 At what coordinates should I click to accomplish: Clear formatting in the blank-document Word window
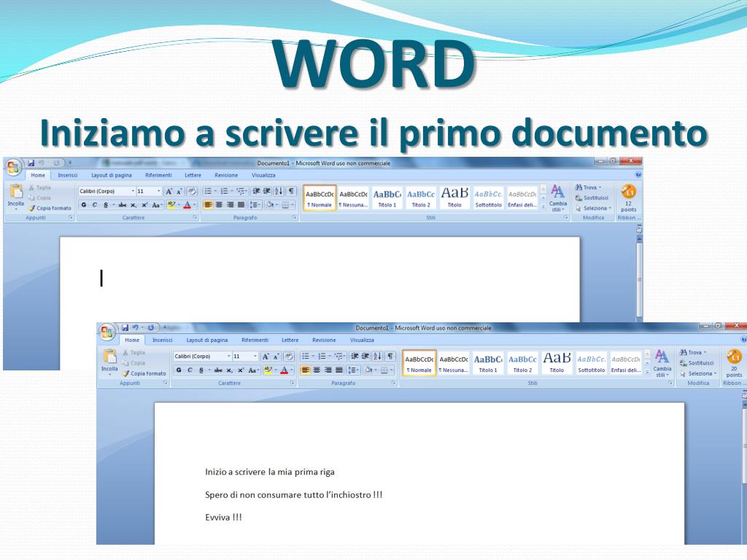tap(192, 192)
